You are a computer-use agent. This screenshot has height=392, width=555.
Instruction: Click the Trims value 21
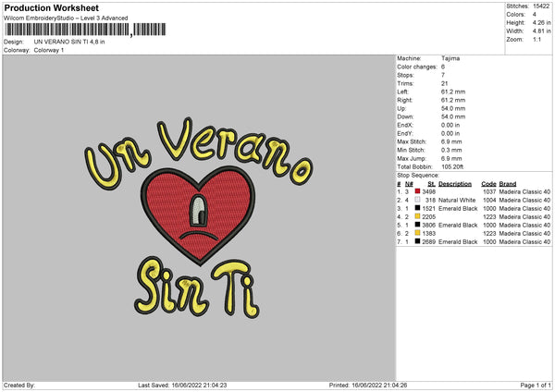444,83
